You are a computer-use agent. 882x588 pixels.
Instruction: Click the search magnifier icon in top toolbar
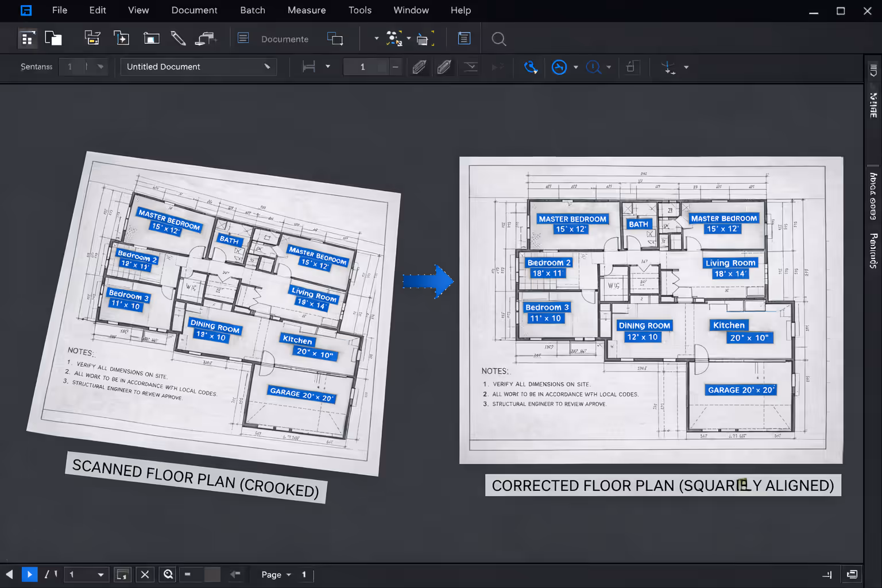click(x=499, y=39)
